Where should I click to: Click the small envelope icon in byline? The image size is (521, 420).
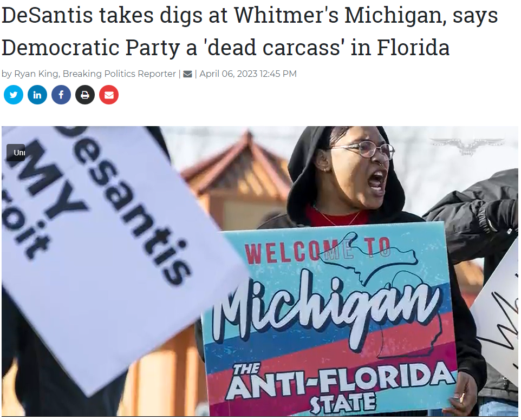pos(188,74)
